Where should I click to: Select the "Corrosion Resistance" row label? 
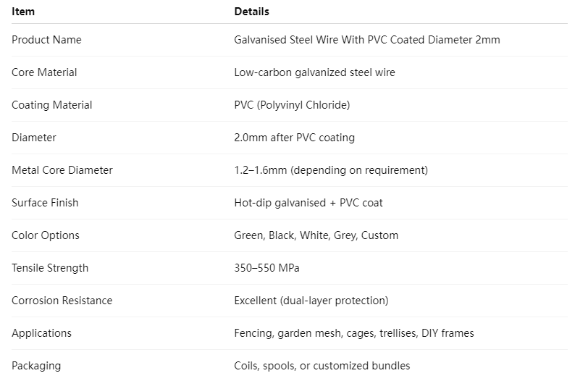(x=62, y=301)
